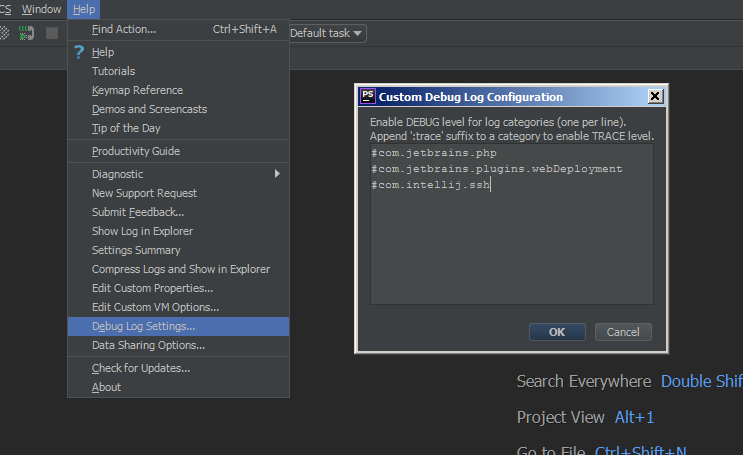Open Tip of the Day
The image size is (743, 455).
(x=178, y=128)
